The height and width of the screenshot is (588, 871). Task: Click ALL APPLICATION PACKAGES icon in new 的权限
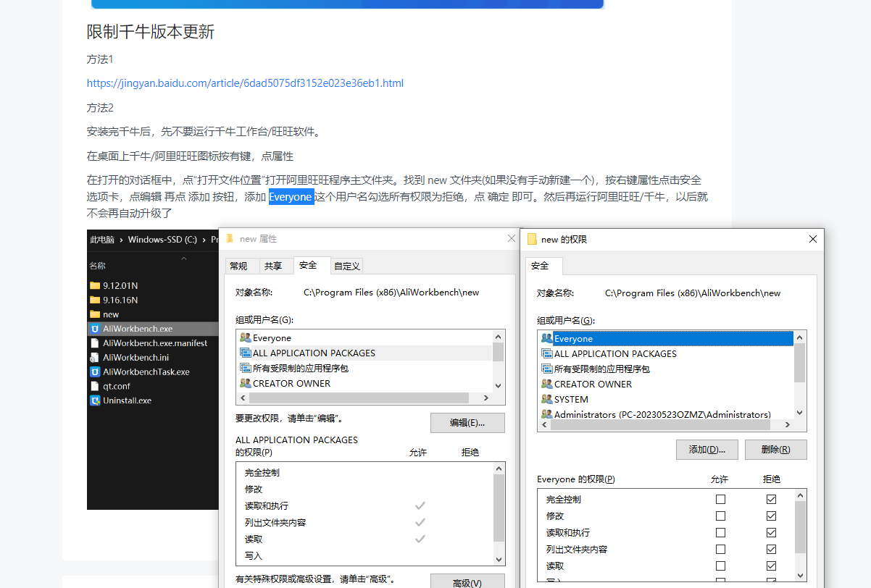[x=547, y=354]
